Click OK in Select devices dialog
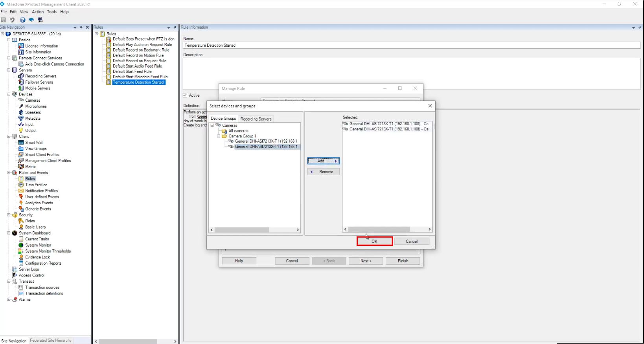 point(374,242)
